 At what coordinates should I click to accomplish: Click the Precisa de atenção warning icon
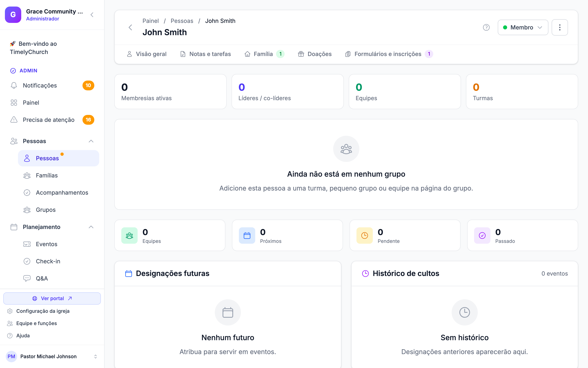coord(14,120)
